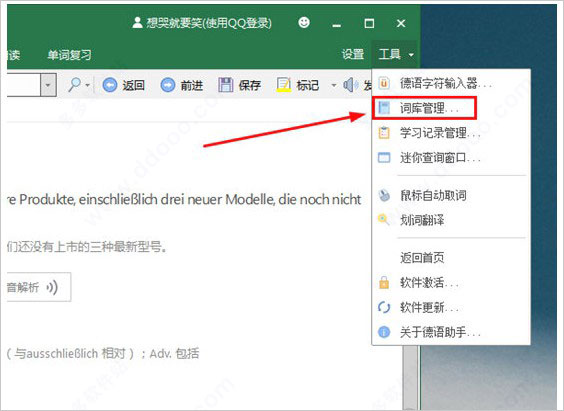Select 词库管理 from the tools menu
The width and height of the screenshot is (564, 411).
(x=424, y=108)
